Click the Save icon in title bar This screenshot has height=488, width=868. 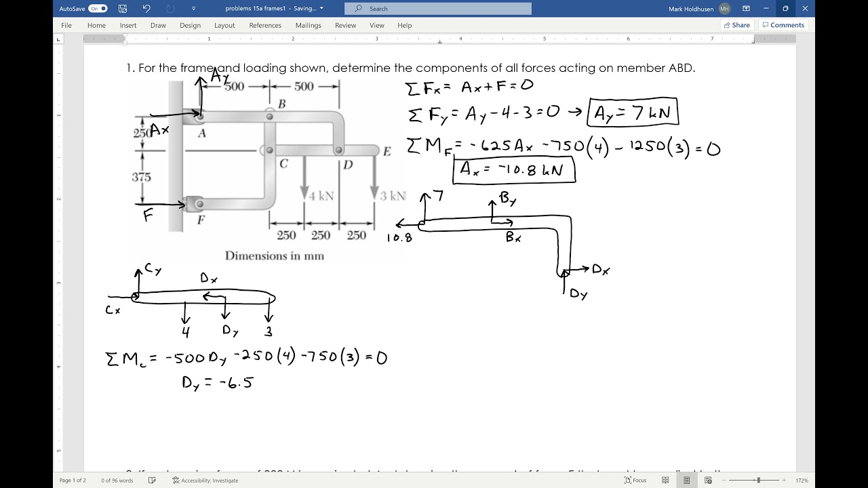tap(123, 9)
